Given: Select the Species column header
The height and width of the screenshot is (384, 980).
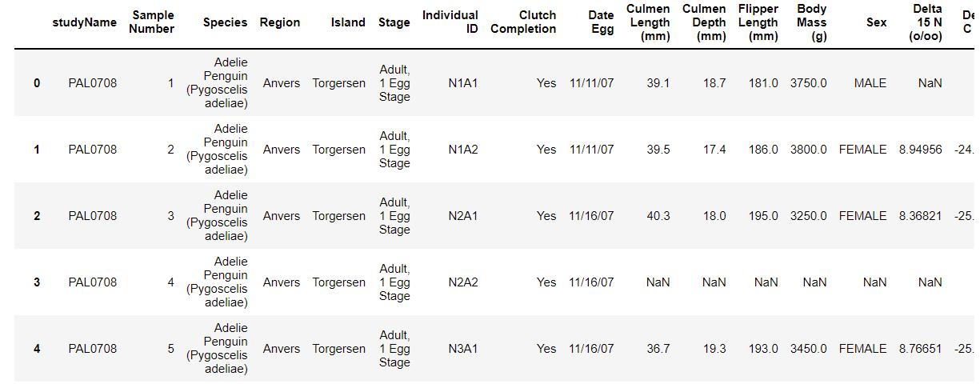Looking at the screenshot, I should pos(225,22).
